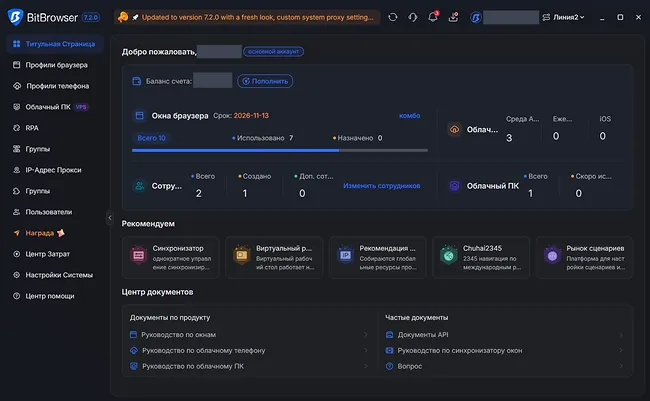Click the Сотру... employees icon
650x401 pixels.
click(x=140, y=186)
